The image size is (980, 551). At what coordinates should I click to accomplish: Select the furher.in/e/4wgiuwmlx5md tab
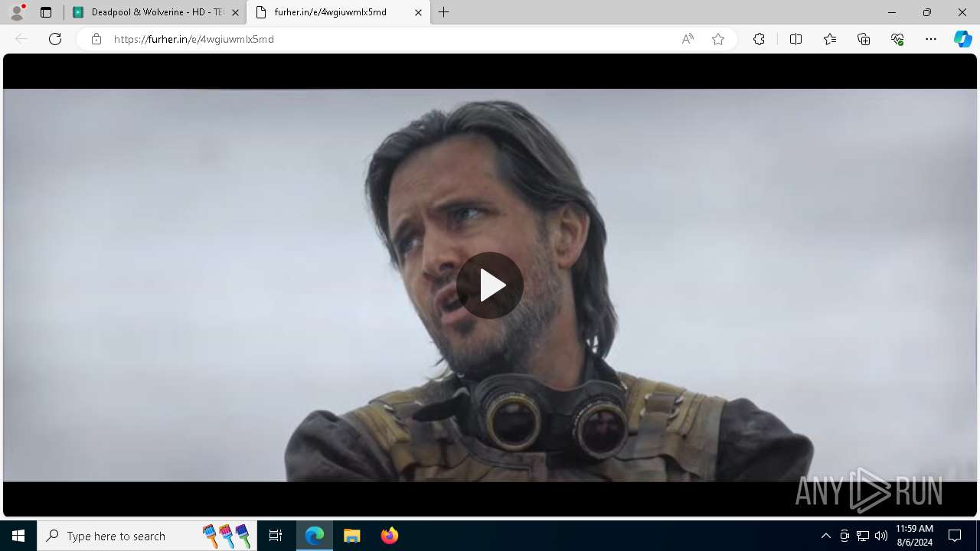(338, 12)
